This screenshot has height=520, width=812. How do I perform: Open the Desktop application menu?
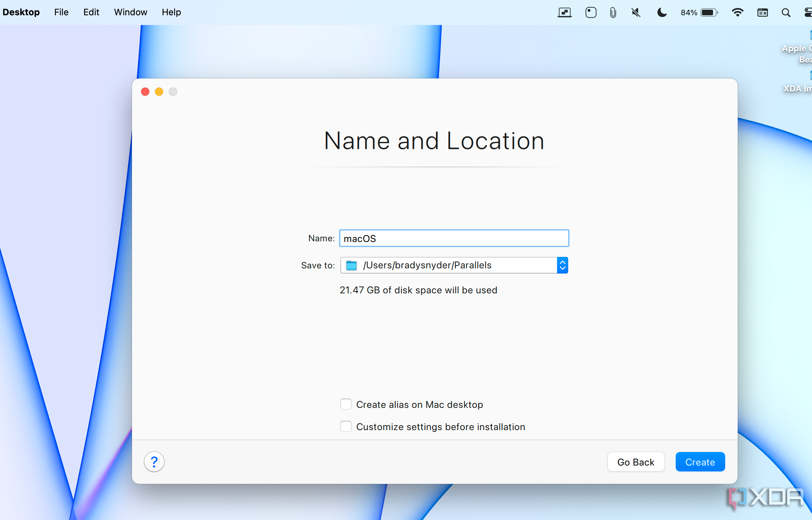[x=21, y=12]
